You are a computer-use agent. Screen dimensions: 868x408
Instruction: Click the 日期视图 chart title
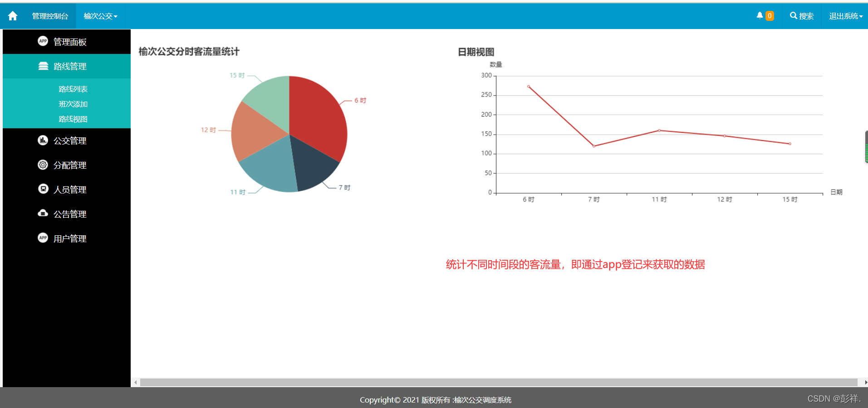point(476,52)
